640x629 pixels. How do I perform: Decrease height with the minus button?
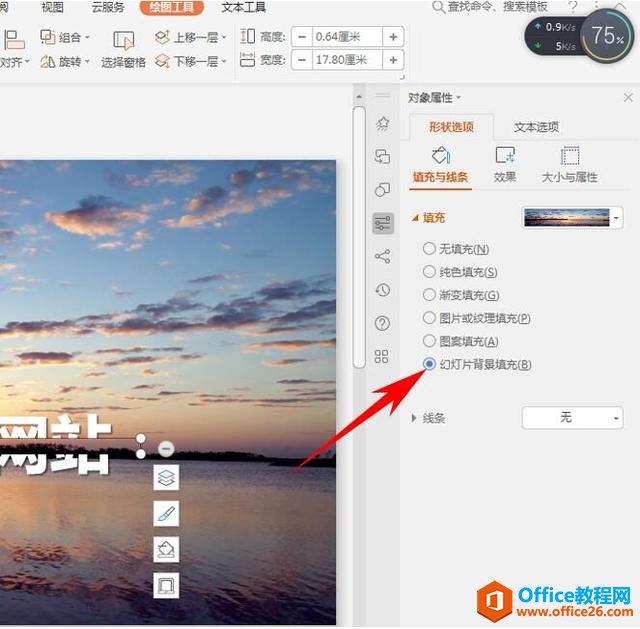click(302, 37)
